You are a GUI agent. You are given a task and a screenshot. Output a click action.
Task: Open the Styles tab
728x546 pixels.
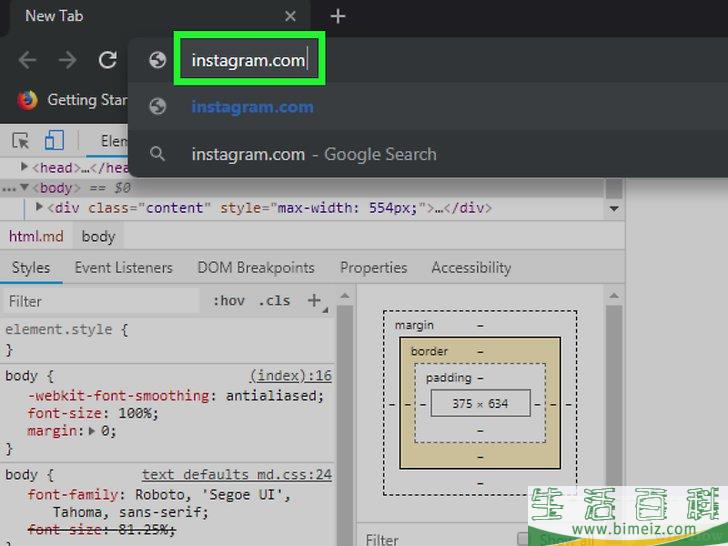(x=31, y=267)
